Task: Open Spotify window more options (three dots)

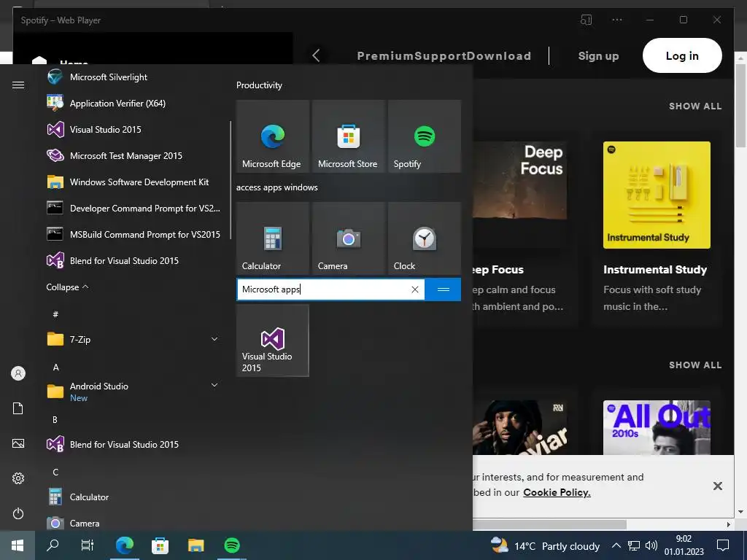Action: pyautogui.click(x=617, y=20)
